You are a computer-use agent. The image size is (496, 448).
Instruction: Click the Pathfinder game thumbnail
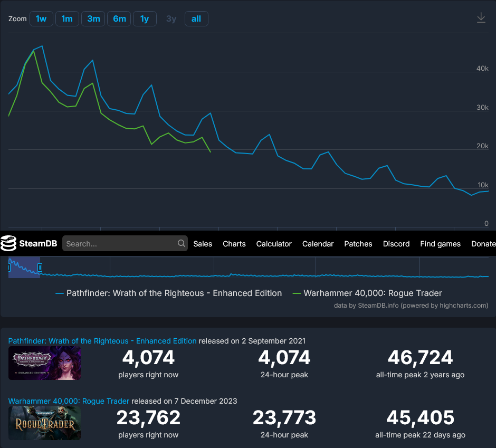[x=45, y=363]
